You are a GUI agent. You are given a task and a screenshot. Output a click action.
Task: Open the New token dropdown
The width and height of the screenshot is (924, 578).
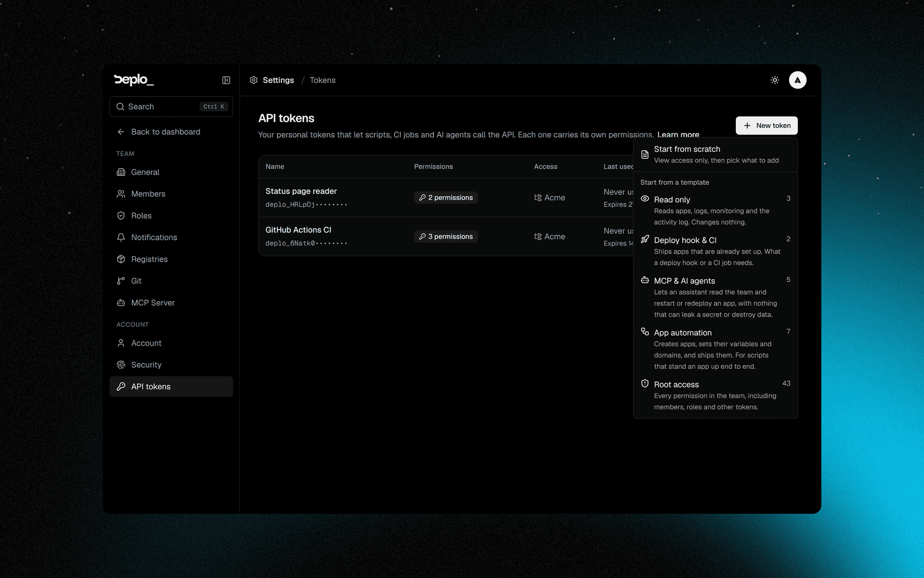766,126
